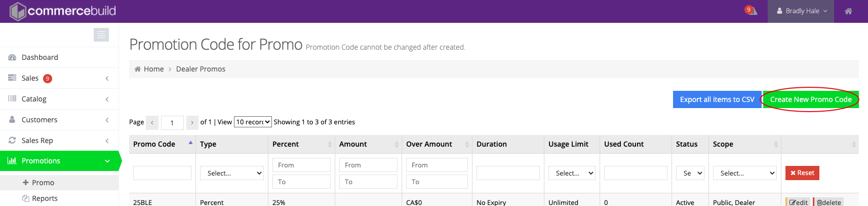Image resolution: width=868 pixels, height=206 pixels.
Task: Click Create New Promo Code button
Action: point(810,99)
